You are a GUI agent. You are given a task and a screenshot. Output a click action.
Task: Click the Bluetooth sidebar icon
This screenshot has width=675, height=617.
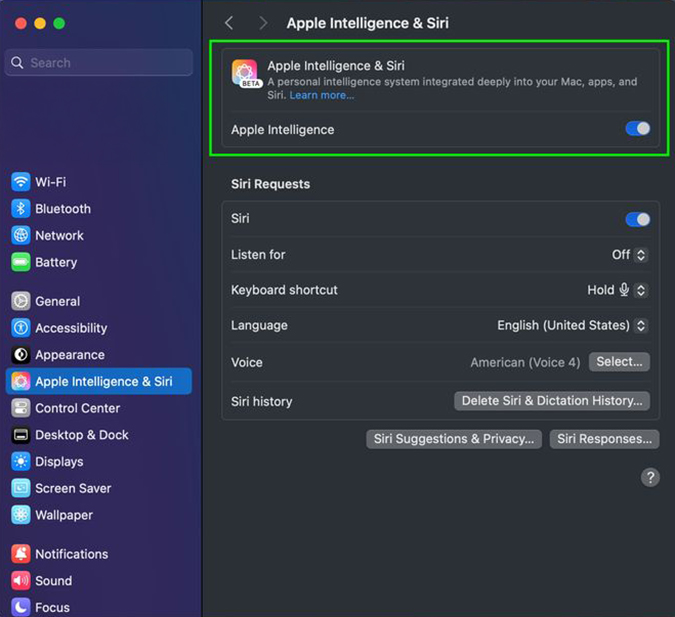[x=21, y=208]
